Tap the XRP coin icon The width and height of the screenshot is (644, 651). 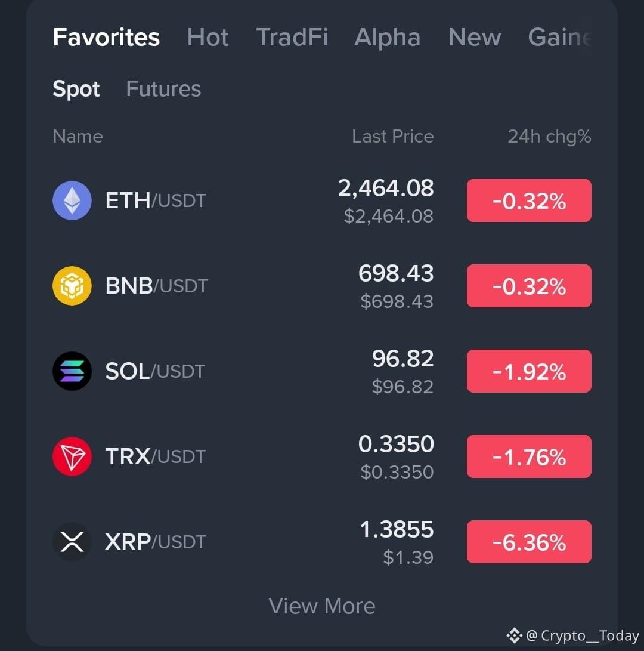coord(72,542)
